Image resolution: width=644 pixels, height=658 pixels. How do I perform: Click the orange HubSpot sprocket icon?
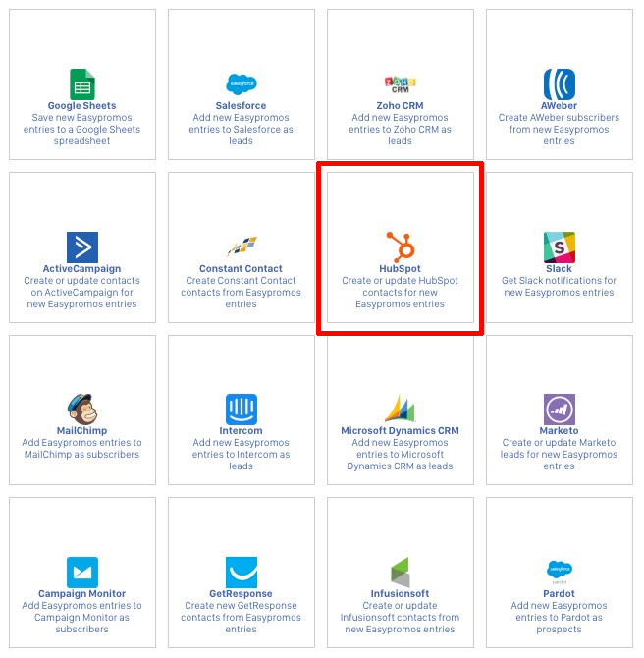[401, 247]
